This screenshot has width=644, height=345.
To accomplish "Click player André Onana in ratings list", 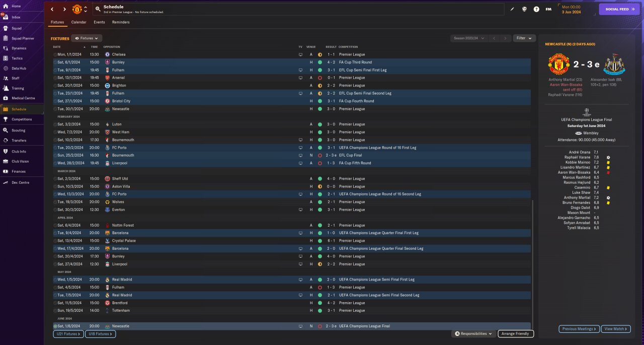I will [579, 152].
